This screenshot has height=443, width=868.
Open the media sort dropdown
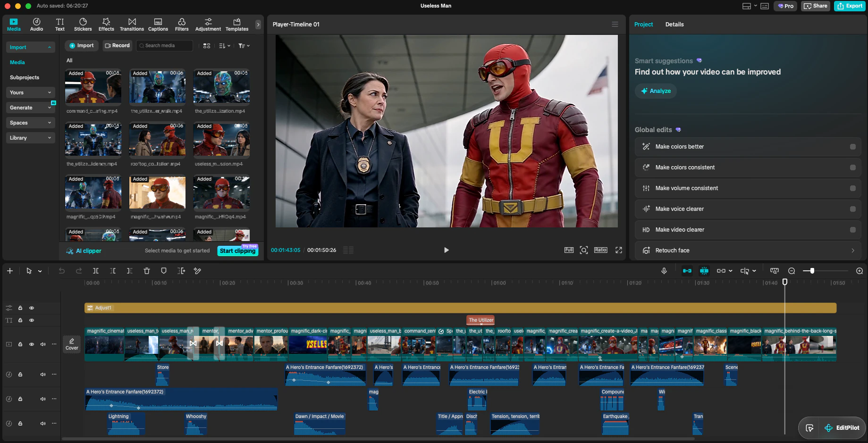[225, 46]
